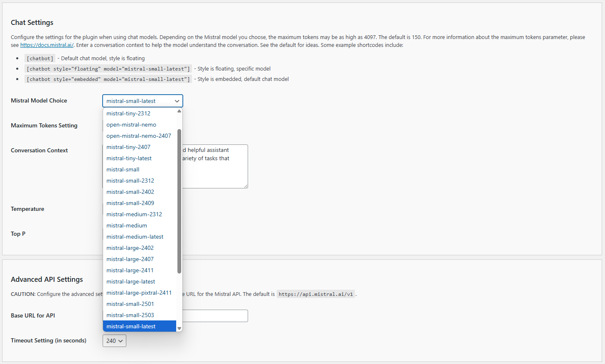Image resolution: width=605 pixels, height=364 pixels.
Task: Pick mistral-tiny-2407 model
Action: (x=140, y=147)
